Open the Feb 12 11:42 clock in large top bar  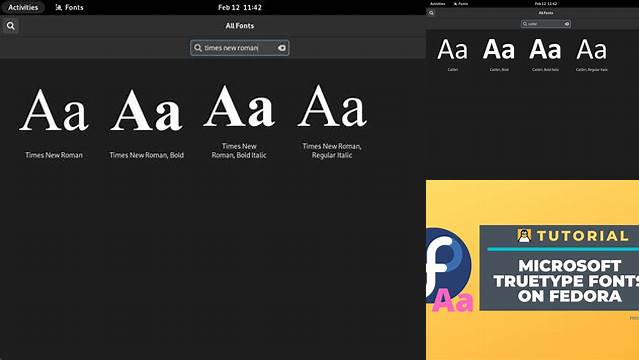point(240,7)
